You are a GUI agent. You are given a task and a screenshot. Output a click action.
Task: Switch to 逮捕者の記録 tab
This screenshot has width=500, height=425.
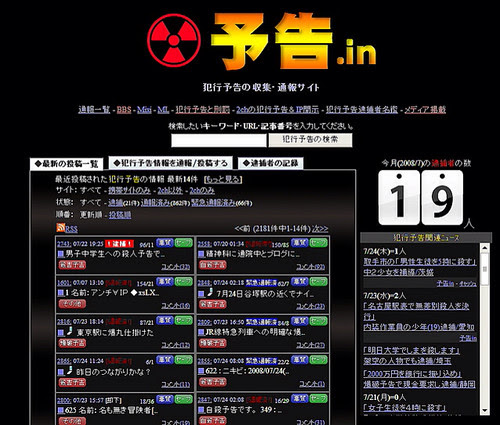270,163
